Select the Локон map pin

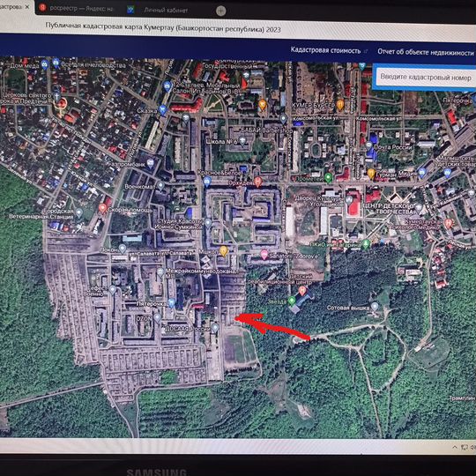[x=123, y=249]
